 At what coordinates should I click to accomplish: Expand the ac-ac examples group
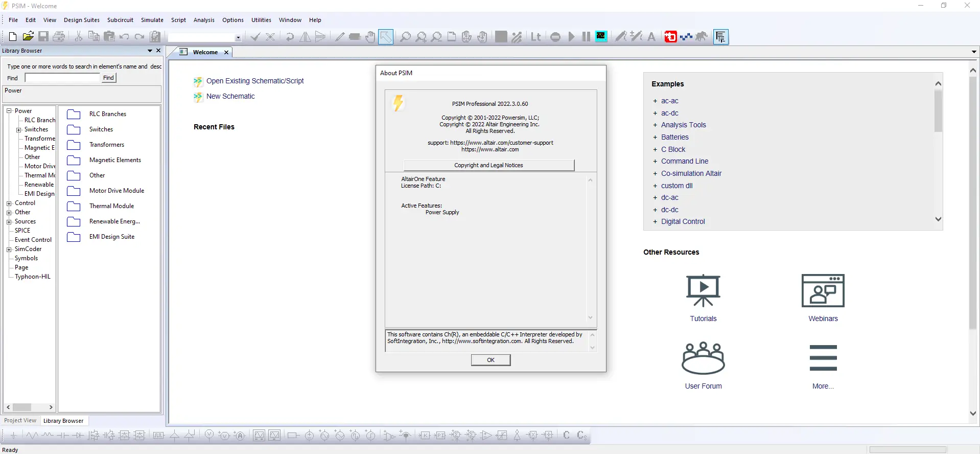click(655, 101)
